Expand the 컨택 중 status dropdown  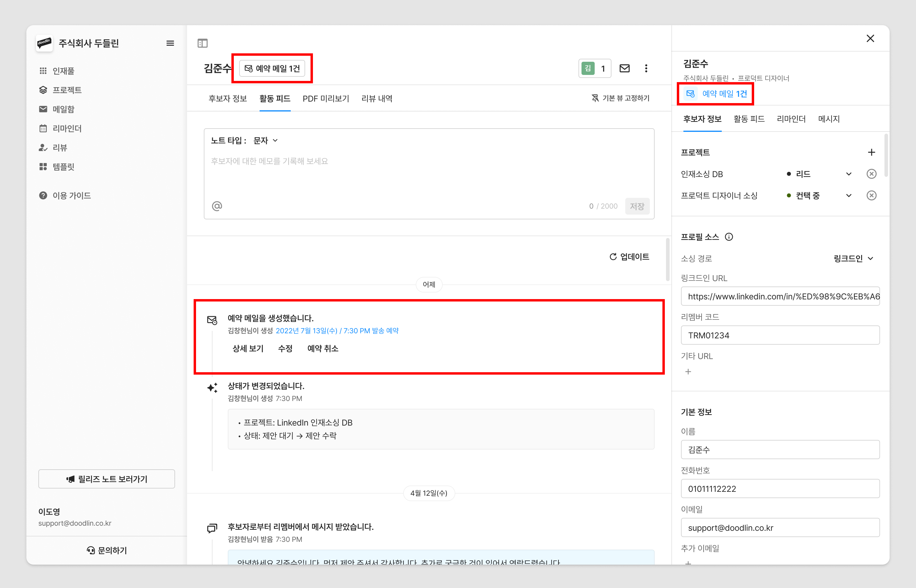click(x=849, y=195)
